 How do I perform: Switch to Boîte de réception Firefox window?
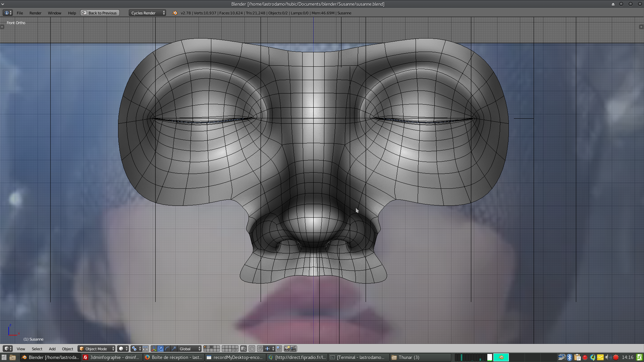coord(174,357)
